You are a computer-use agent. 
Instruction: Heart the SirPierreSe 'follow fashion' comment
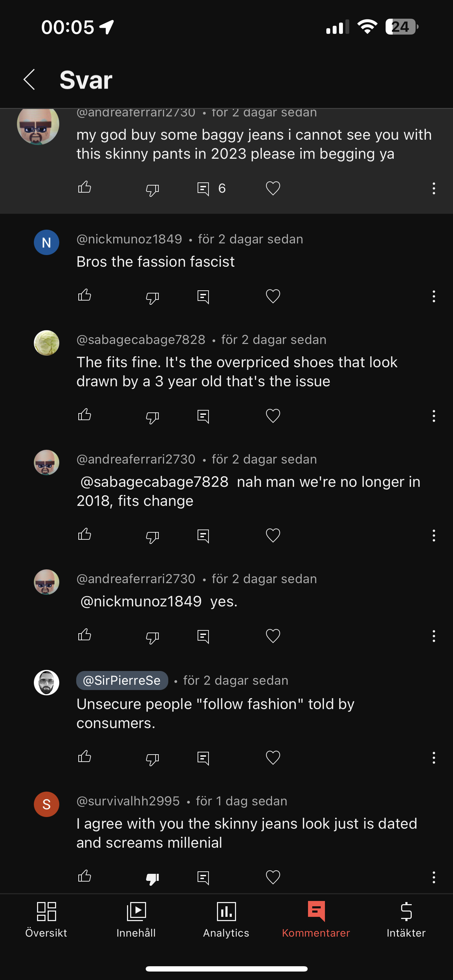pyautogui.click(x=273, y=758)
